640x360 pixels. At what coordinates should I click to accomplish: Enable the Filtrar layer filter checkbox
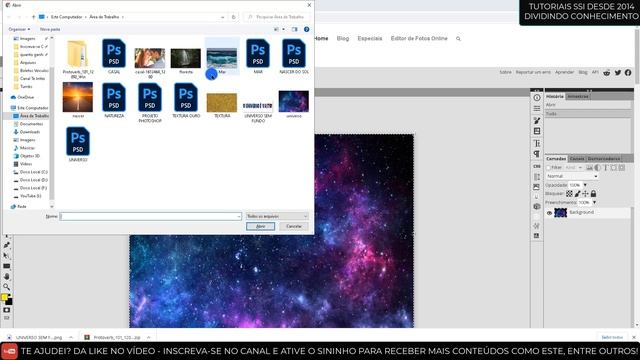549,168
